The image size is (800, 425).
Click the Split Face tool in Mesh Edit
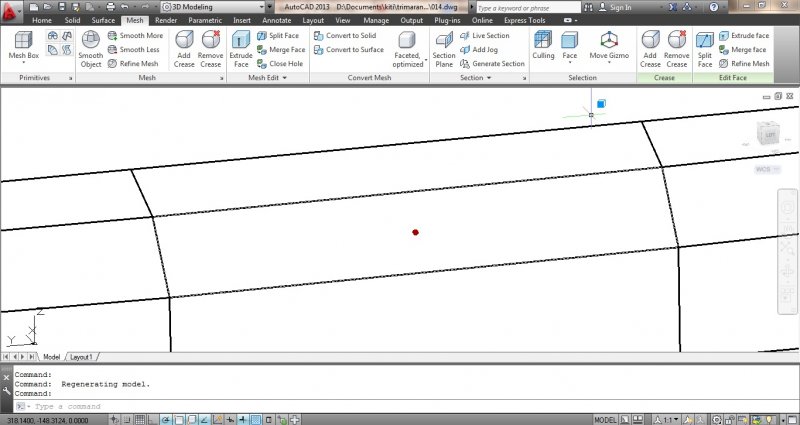tap(278, 36)
